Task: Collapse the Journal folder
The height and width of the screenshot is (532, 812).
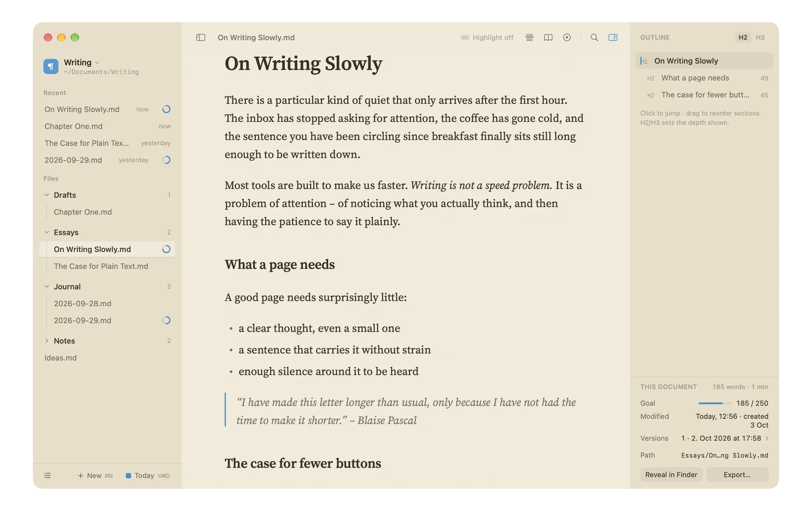Action: (47, 286)
